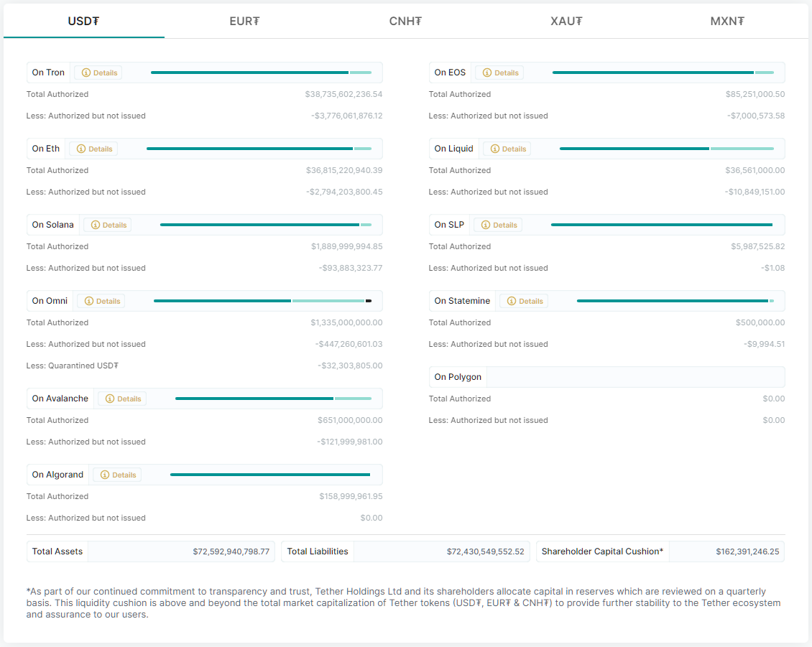Open the XAU₮ tab

(566, 21)
